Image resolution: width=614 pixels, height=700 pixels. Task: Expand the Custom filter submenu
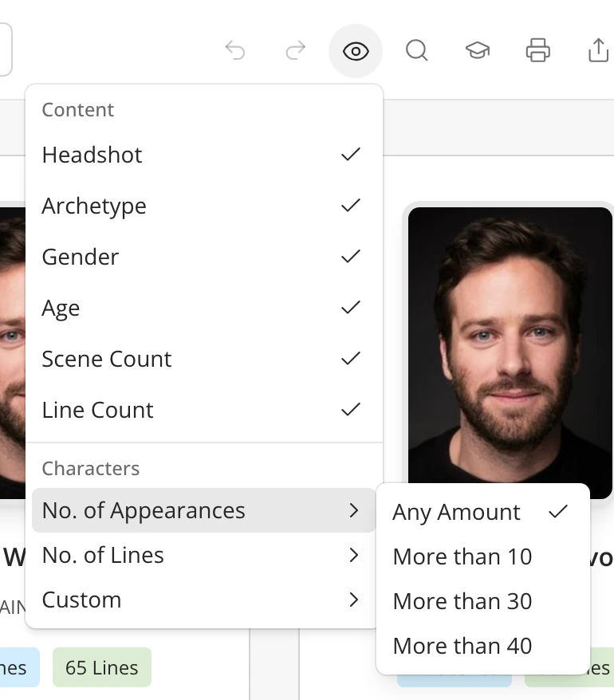tap(204, 600)
